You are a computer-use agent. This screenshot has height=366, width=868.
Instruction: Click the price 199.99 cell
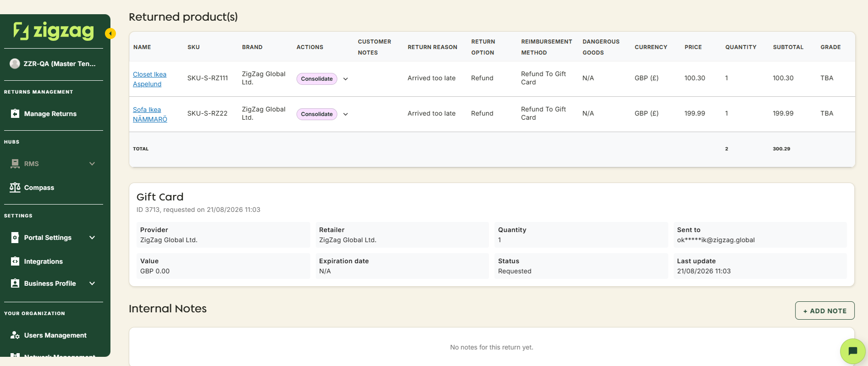click(695, 113)
